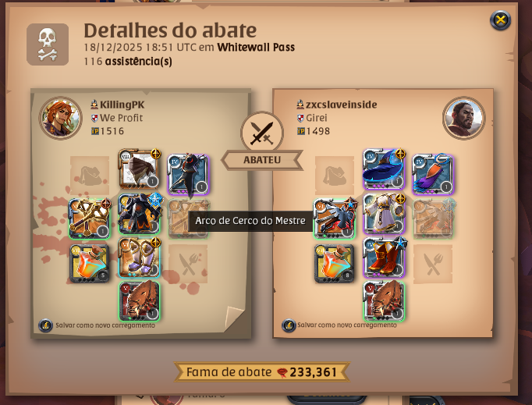Click the KillingPK player name
Viewport: 532px width, 405px height.
(x=122, y=105)
